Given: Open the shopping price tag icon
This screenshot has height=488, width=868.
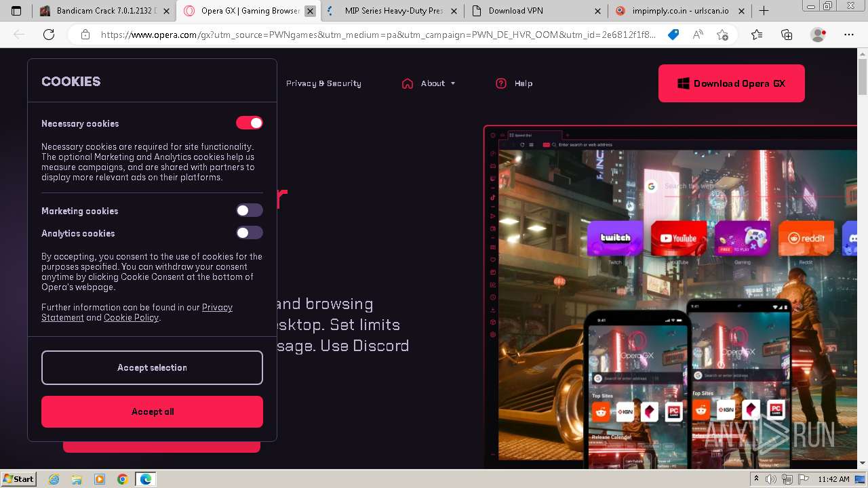Looking at the screenshot, I should pyautogui.click(x=673, y=35).
